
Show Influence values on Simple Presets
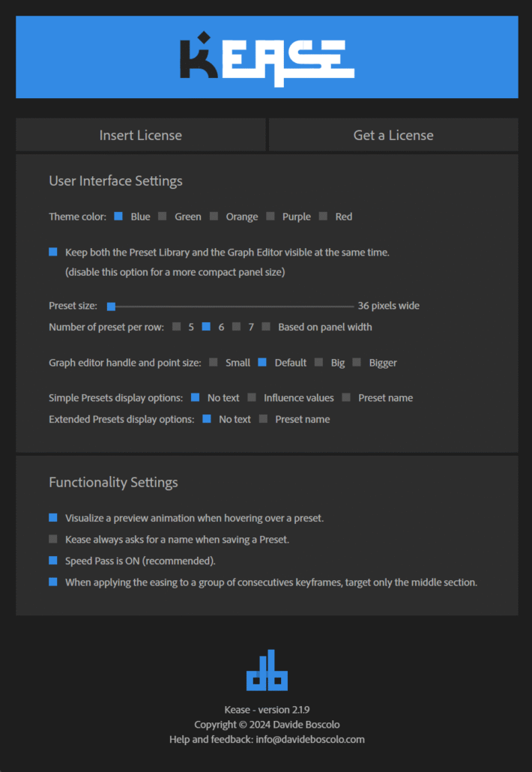coord(253,398)
